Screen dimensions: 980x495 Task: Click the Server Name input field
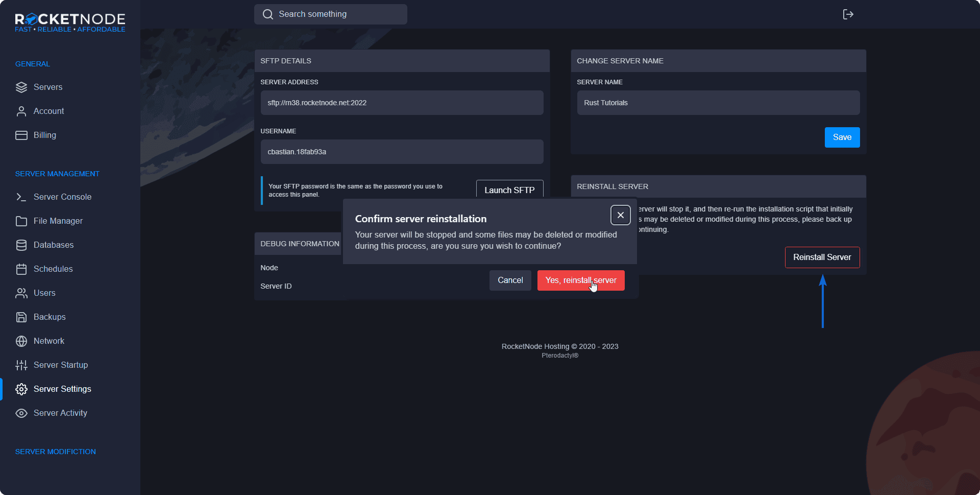(718, 103)
